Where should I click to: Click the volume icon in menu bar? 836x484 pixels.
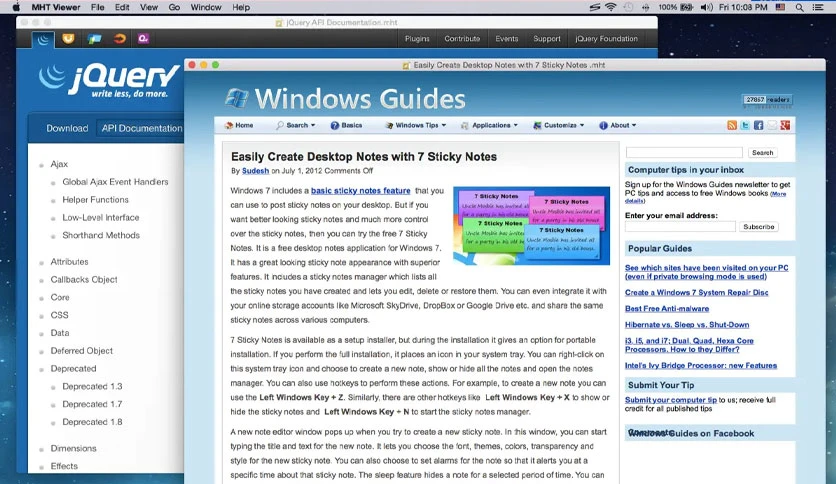706,7
